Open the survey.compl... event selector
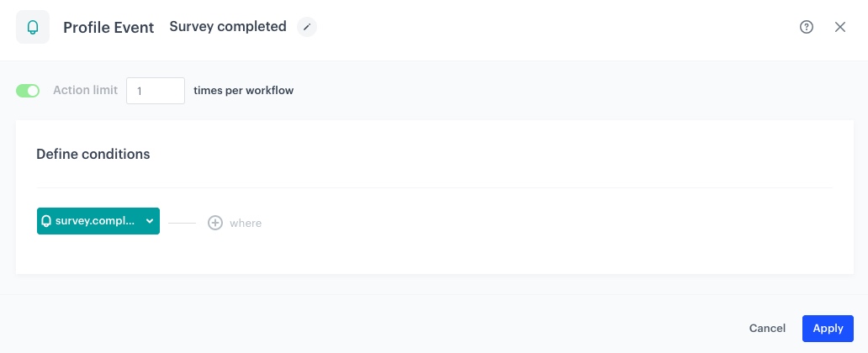 [x=98, y=221]
